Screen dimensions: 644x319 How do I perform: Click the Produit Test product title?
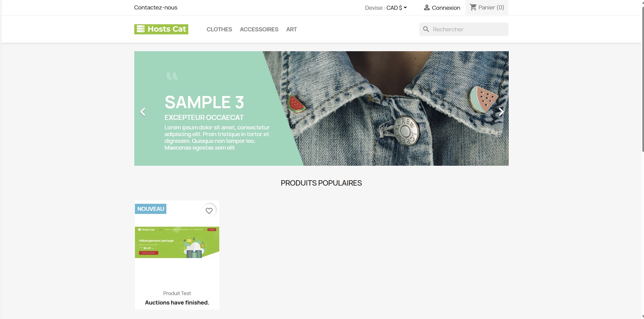[177, 293]
